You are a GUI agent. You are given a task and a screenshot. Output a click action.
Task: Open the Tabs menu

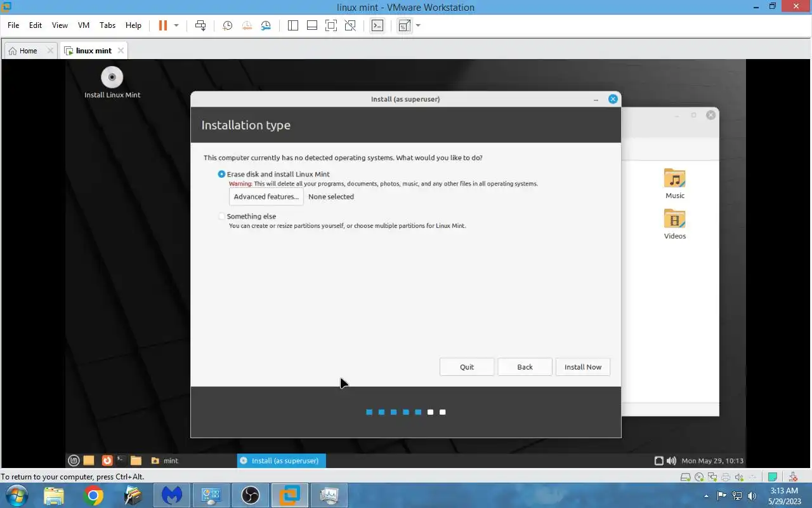coord(107,25)
